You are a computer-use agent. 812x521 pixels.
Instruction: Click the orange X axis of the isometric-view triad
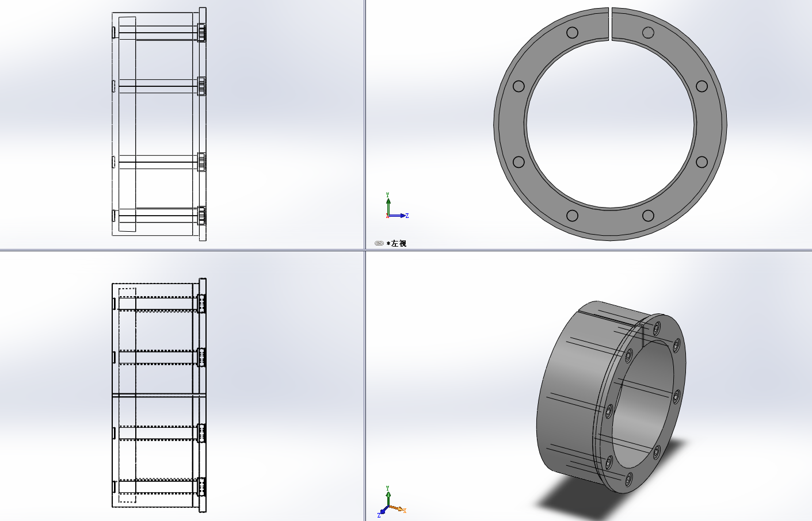click(398, 509)
